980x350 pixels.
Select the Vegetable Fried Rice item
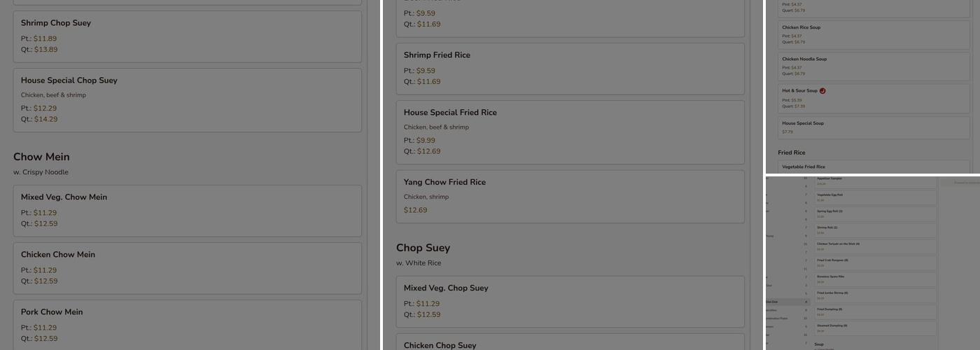pyautogui.click(x=874, y=168)
